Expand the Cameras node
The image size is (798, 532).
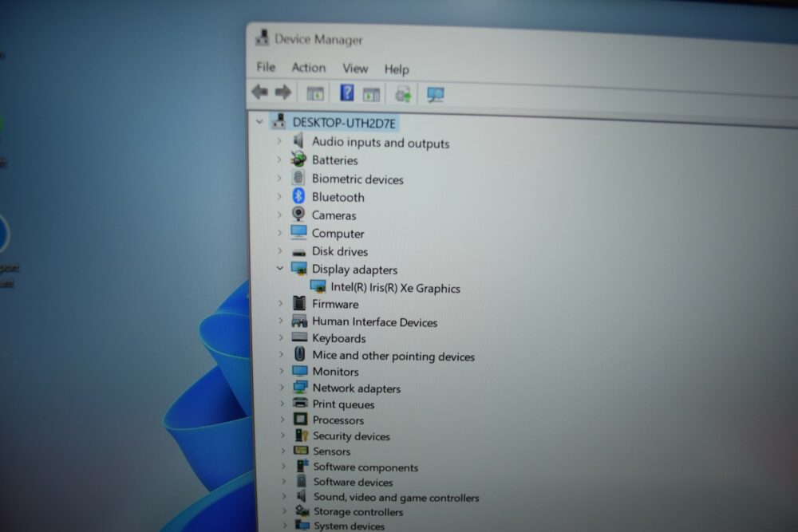click(279, 214)
